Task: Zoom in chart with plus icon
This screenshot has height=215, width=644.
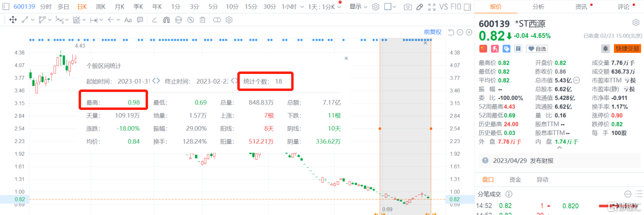Action: [x=469, y=32]
